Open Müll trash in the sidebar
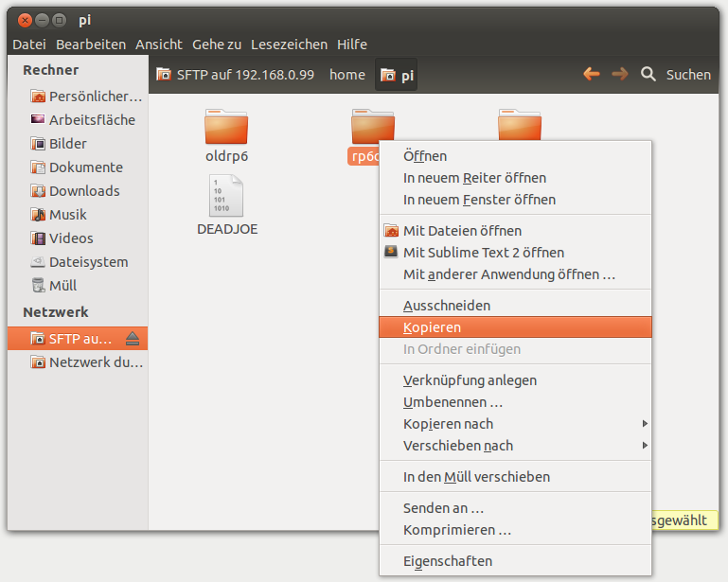The height and width of the screenshot is (582, 728). pyautogui.click(x=62, y=285)
